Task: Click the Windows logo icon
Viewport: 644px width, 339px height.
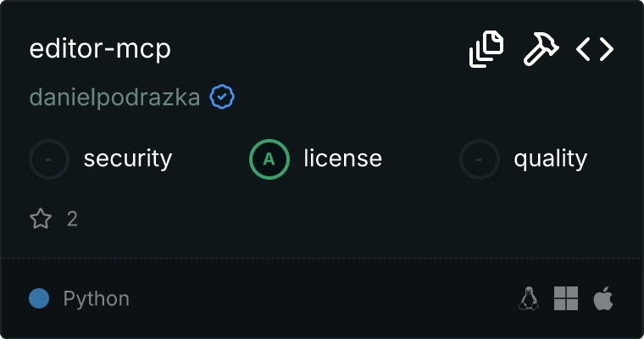Action: [566, 298]
